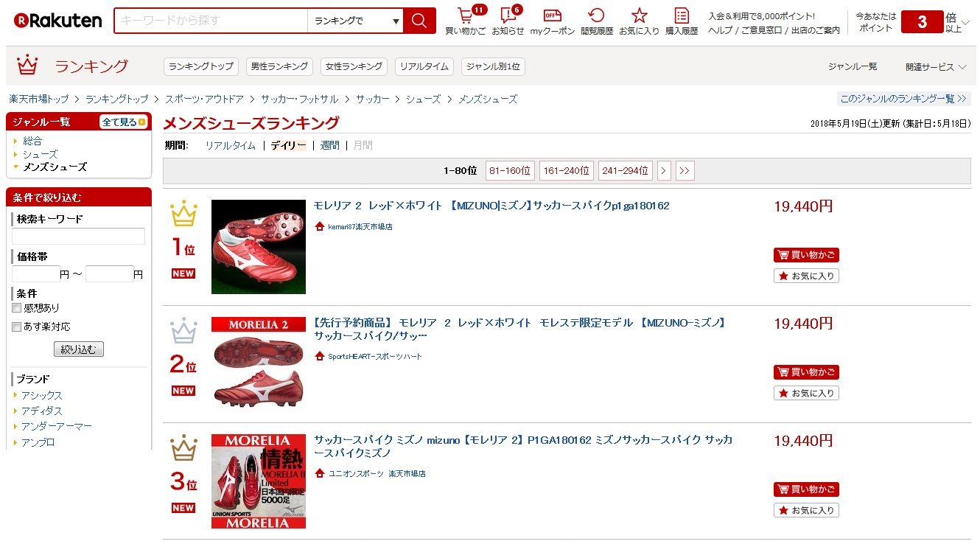Switch period to 週間

tap(330, 145)
